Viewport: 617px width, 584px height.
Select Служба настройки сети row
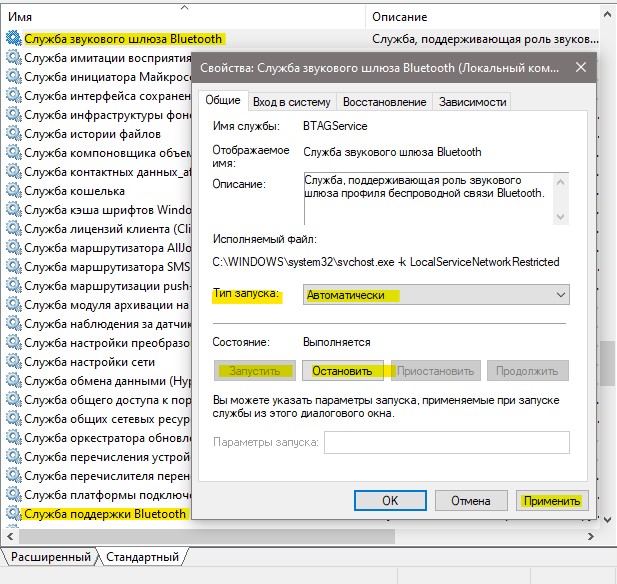(89, 362)
